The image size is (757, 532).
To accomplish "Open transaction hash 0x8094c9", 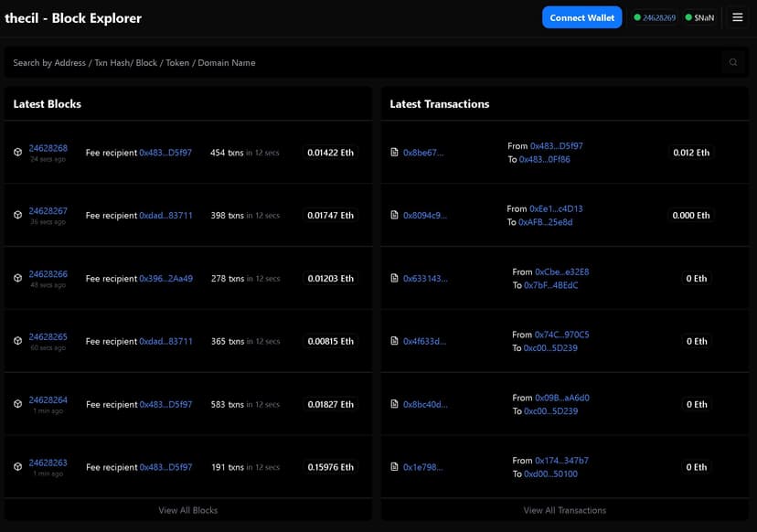I will (426, 216).
